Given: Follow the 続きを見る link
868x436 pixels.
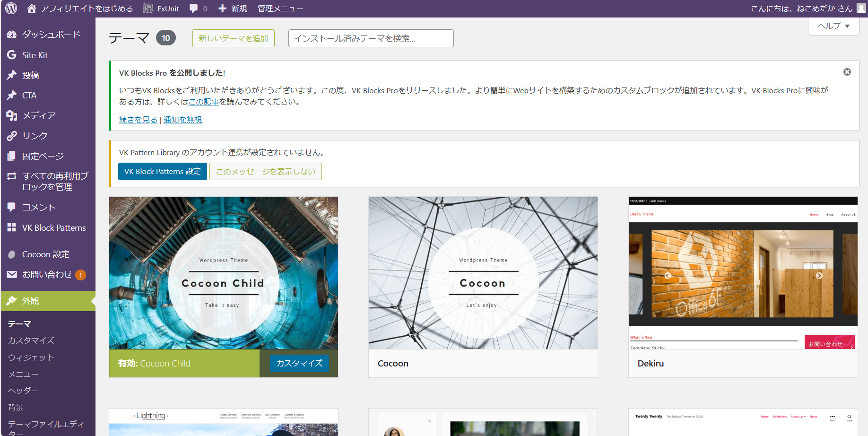Looking at the screenshot, I should tap(138, 120).
